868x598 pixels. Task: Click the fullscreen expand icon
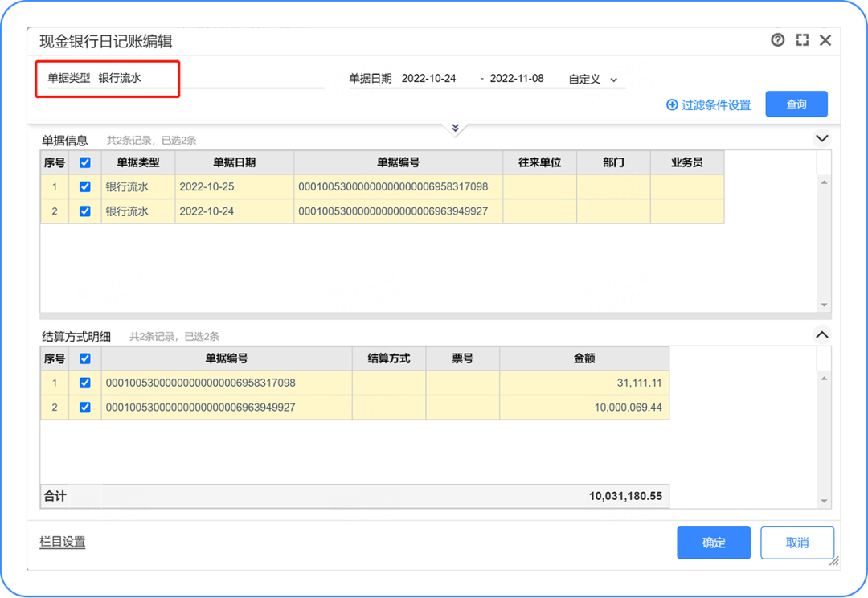(x=801, y=40)
